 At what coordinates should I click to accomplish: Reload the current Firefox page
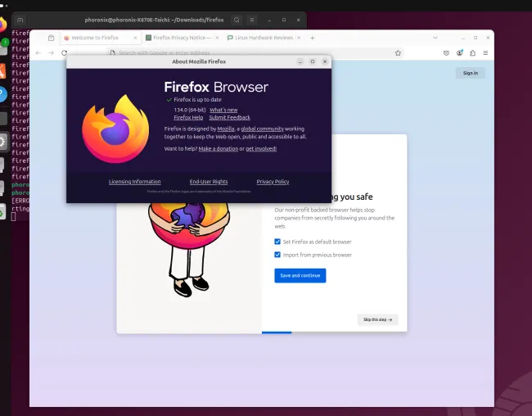point(64,53)
